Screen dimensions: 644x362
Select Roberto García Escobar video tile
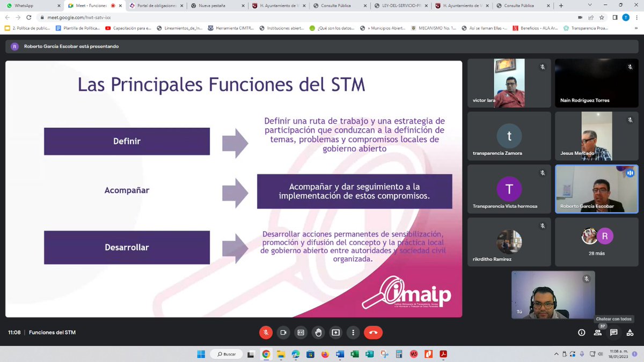596,189
